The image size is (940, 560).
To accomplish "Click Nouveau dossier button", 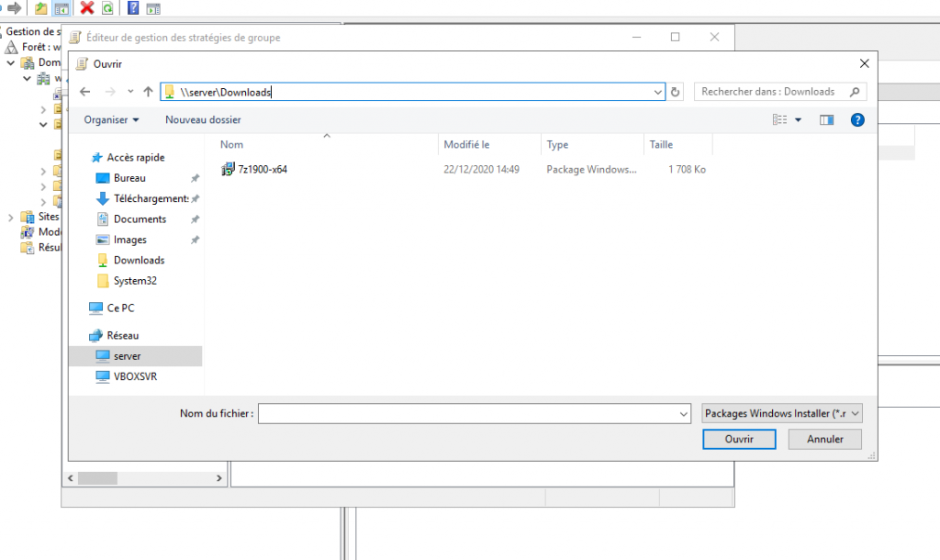I will (203, 119).
